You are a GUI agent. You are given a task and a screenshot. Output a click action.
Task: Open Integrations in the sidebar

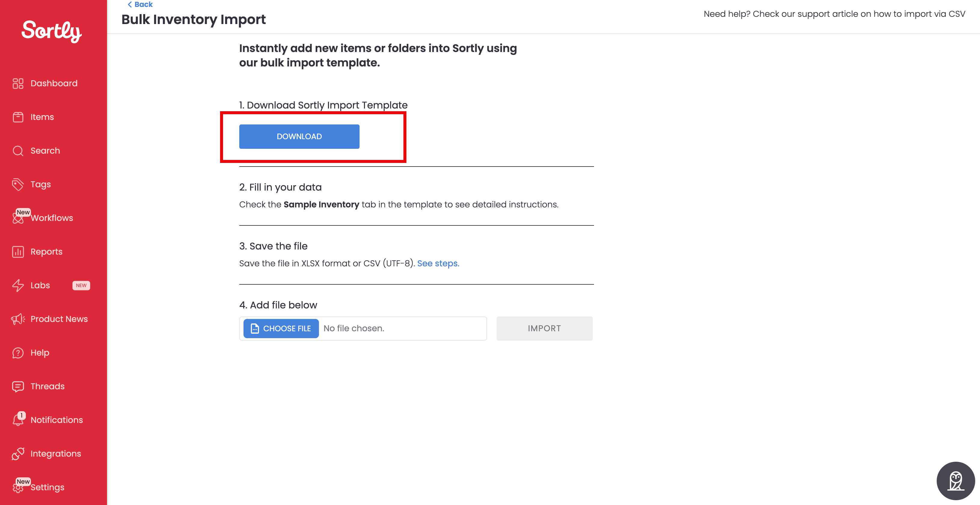56,454
